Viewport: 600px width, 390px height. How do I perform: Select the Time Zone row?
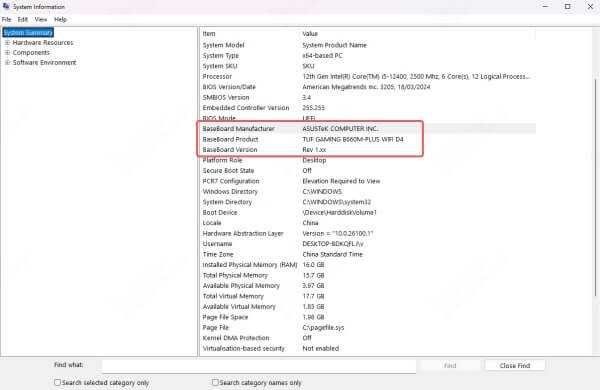coord(368,254)
